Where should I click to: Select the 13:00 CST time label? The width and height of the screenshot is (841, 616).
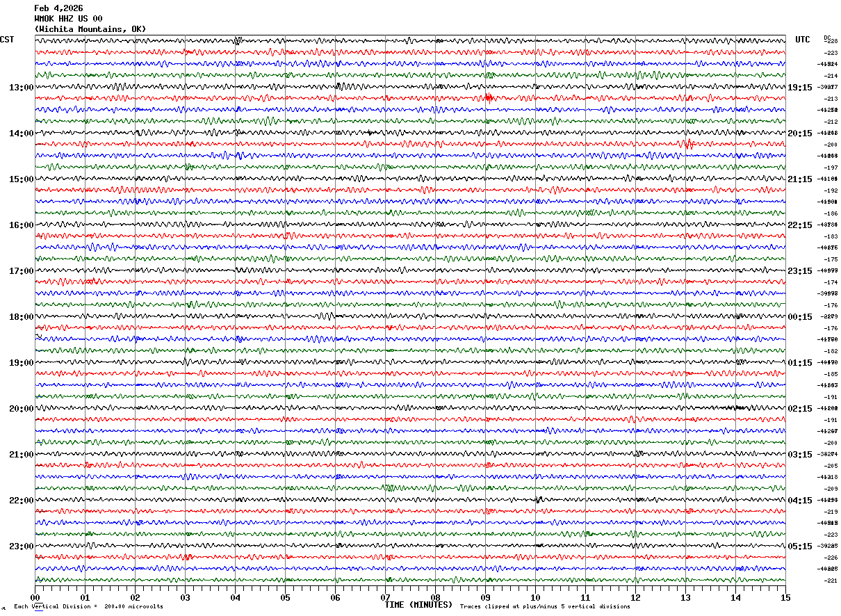[x=21, y=88]
